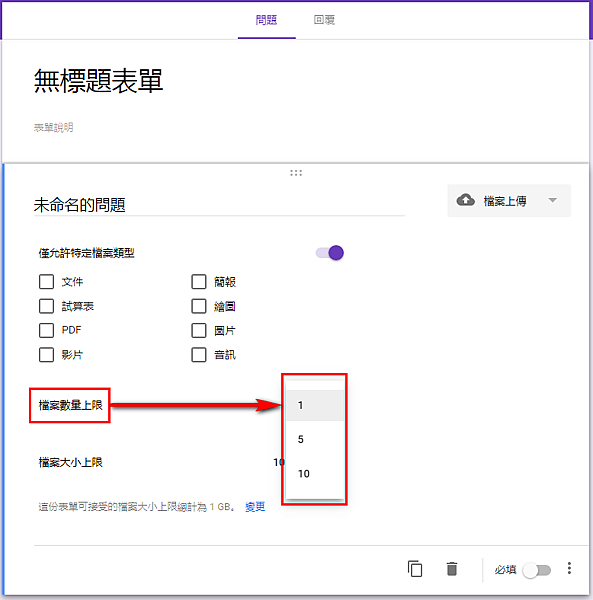Check the 簡報 file type checkbox
The width and height of the screenshot is (593, 600).
(199, 282)
